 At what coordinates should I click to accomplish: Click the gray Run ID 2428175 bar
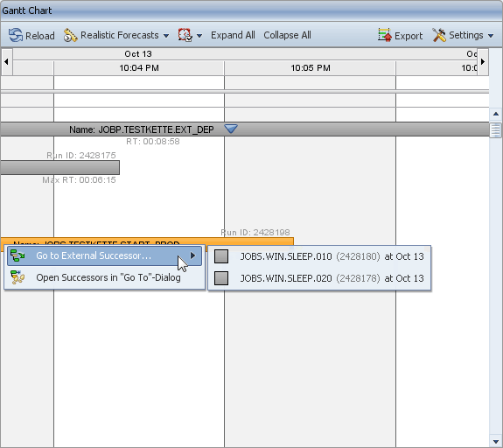60,168
